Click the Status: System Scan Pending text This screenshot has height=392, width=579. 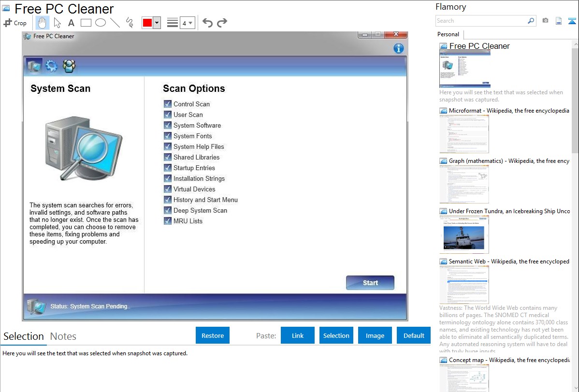90,306
